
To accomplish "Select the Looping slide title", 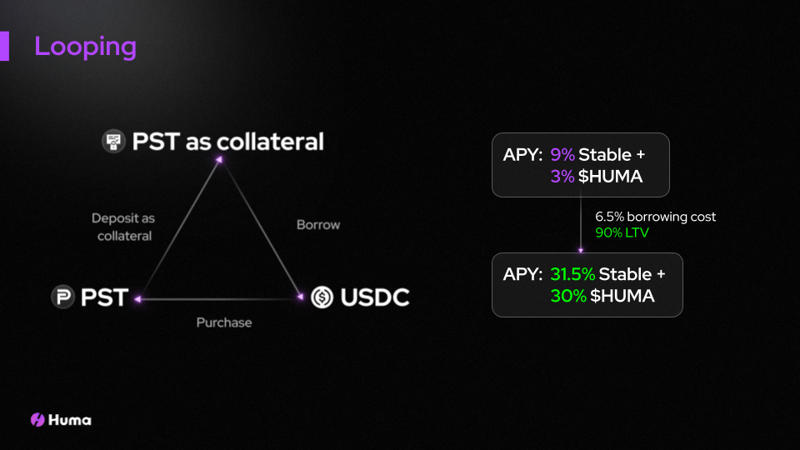I will tap(85, 46).
